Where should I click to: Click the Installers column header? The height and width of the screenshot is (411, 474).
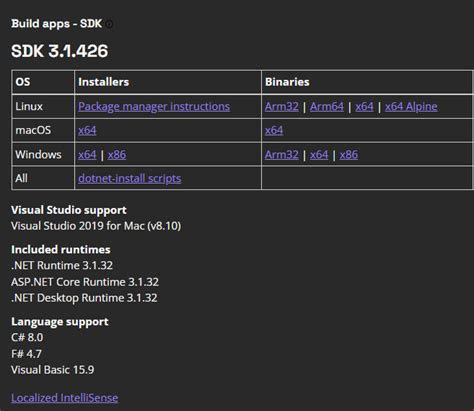(104, 82)
